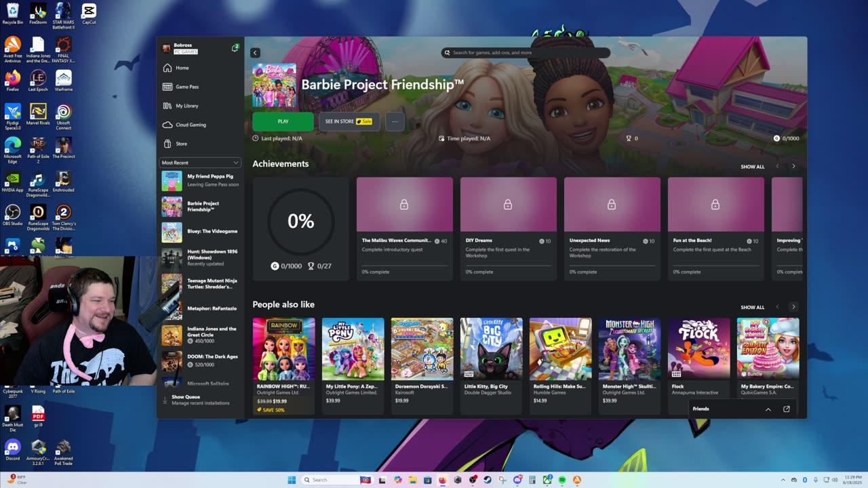Show next People also like games

coord(793,307)
